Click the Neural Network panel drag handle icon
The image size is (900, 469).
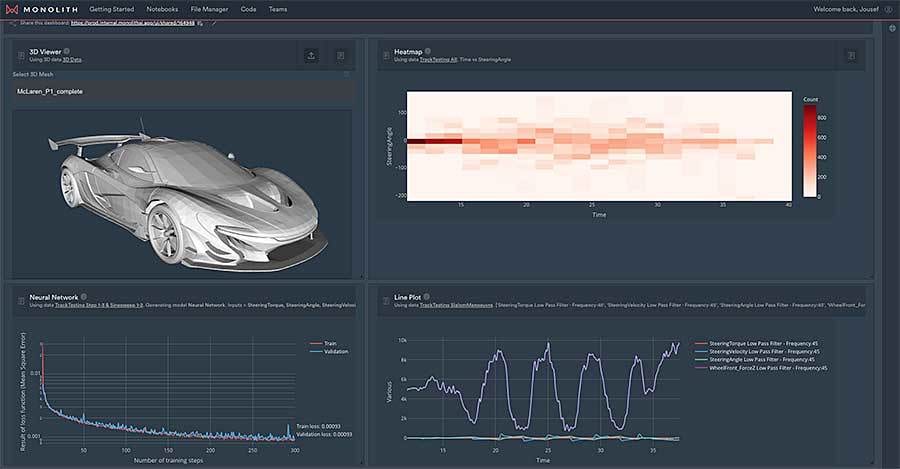[21, 301]
